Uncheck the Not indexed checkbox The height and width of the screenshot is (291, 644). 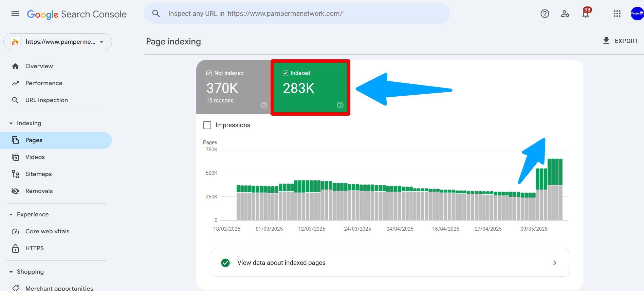pos(209,73)
